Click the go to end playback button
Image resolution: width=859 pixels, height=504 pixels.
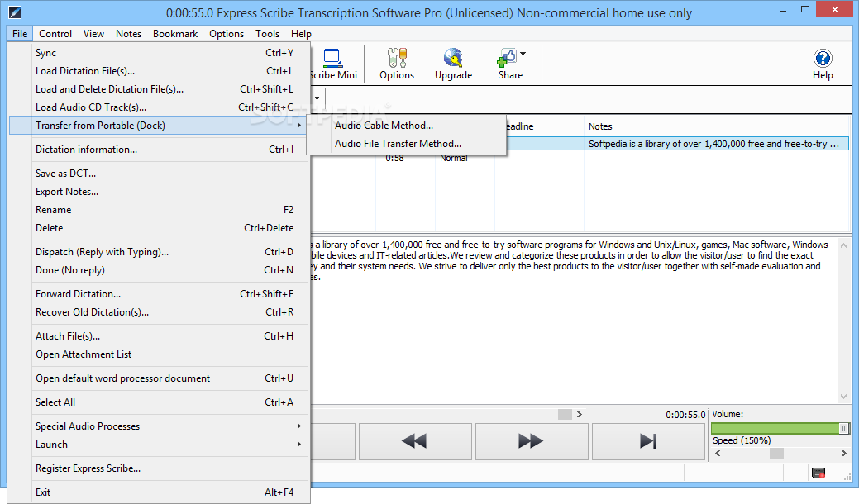point(648,441)
